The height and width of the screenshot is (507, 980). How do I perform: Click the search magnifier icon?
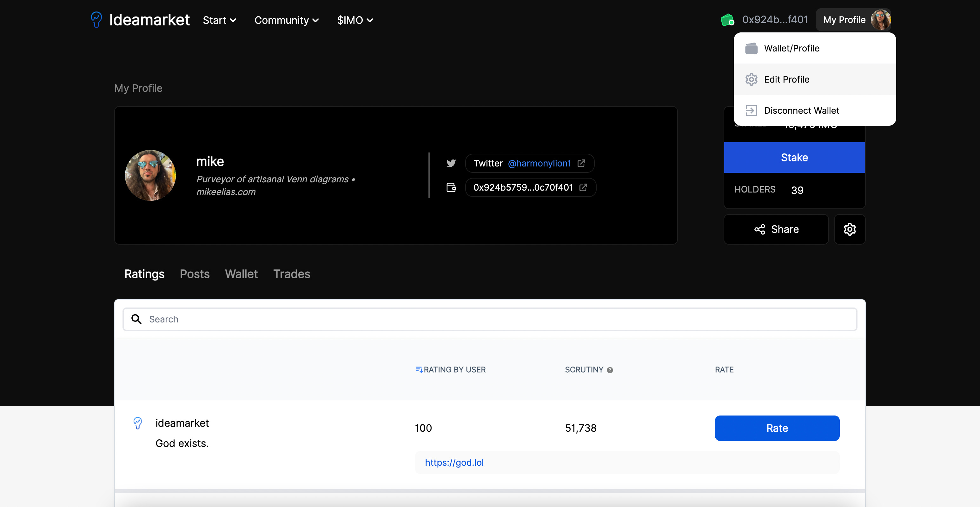click(x=136, y=319)
